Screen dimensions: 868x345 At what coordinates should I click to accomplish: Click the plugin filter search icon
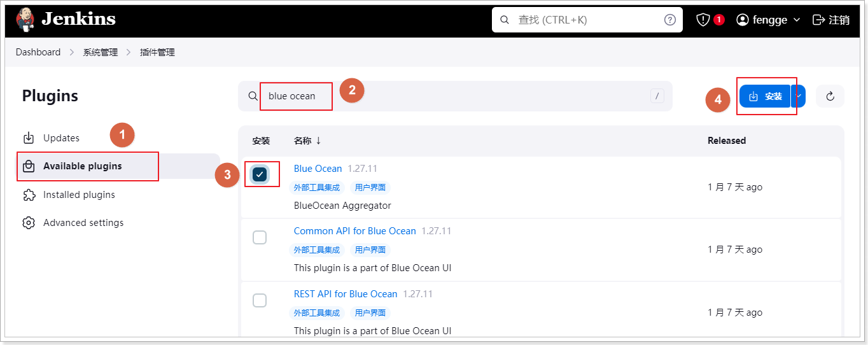253,96
